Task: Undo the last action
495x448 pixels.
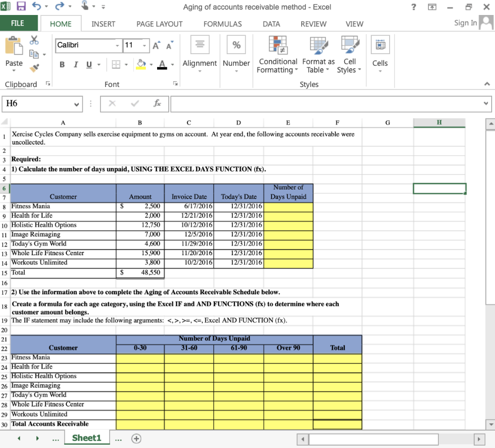Action: [36, 6]
